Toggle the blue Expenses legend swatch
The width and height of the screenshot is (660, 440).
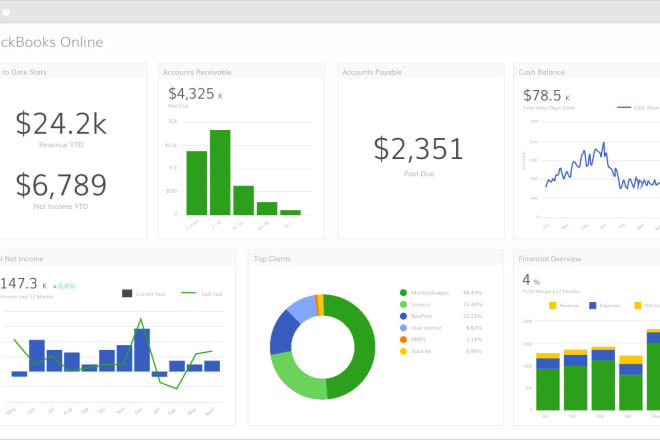pyautogui.click(x=593, y=305)
